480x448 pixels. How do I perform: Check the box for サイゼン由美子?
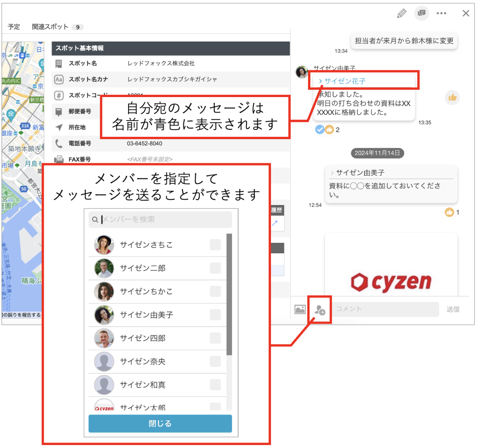pyautogui.click(x=215, y=315)
